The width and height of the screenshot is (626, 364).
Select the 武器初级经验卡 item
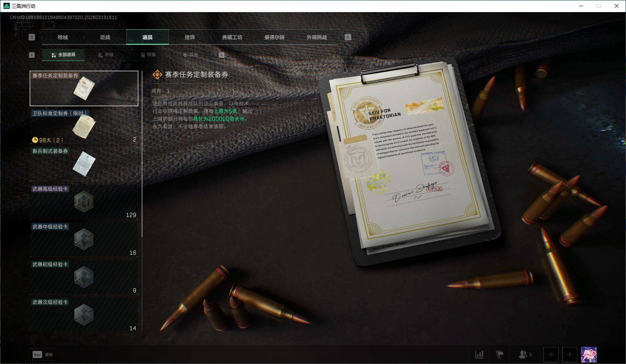click(x=84, y=278)
